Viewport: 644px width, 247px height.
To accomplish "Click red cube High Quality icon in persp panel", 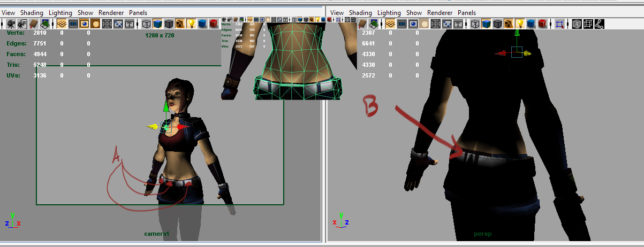I will 541,24.
